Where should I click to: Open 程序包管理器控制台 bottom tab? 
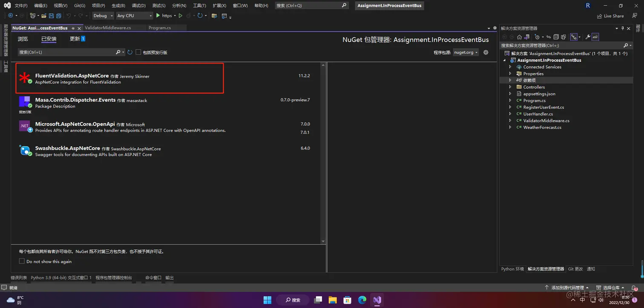coord(114,277)
